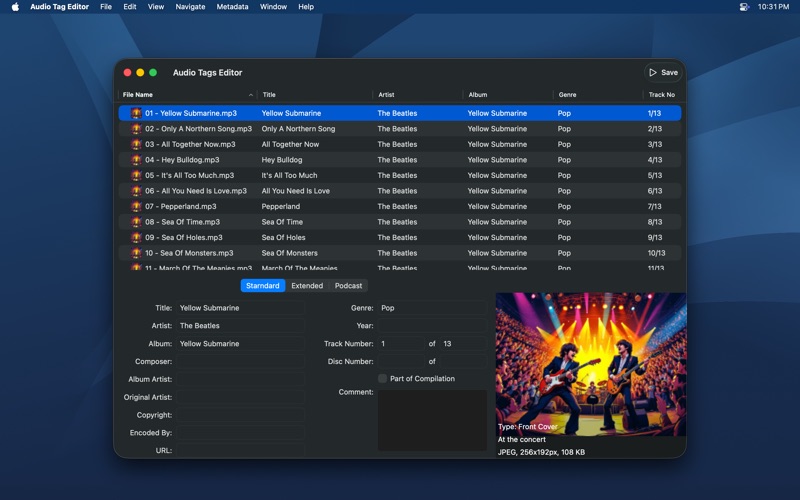
Task: Click the disc total field after 'of'
Action: tap(463, 361)
